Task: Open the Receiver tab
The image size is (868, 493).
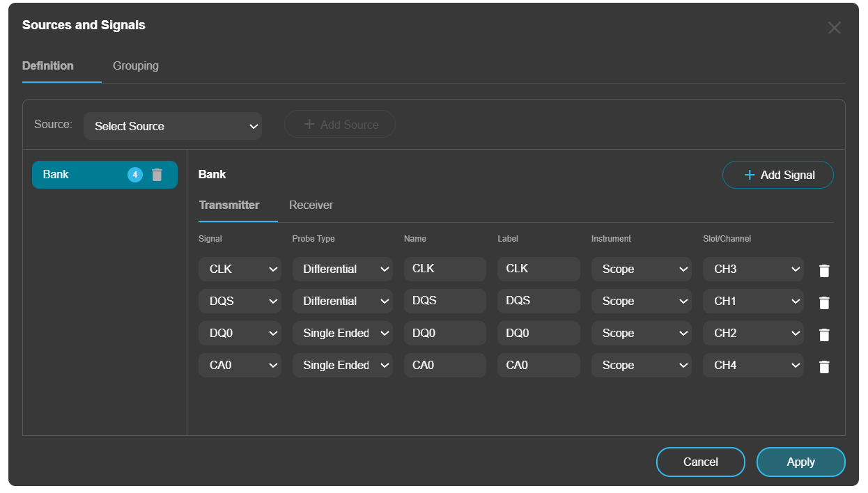Action: click(311, 205)
